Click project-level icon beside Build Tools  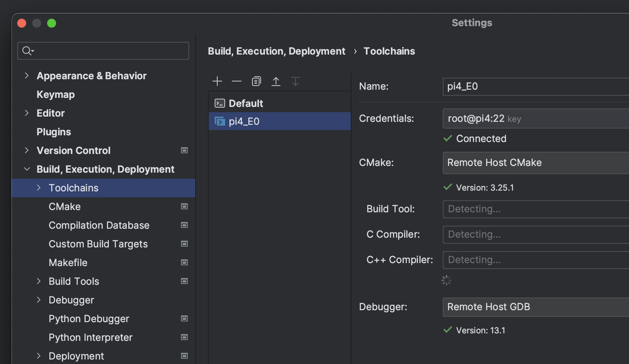[184, 281]
